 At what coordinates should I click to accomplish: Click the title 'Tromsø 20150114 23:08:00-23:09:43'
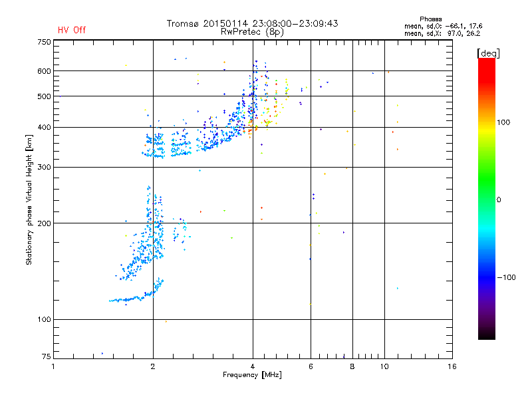pyautogui.click(x=252, y=23)
